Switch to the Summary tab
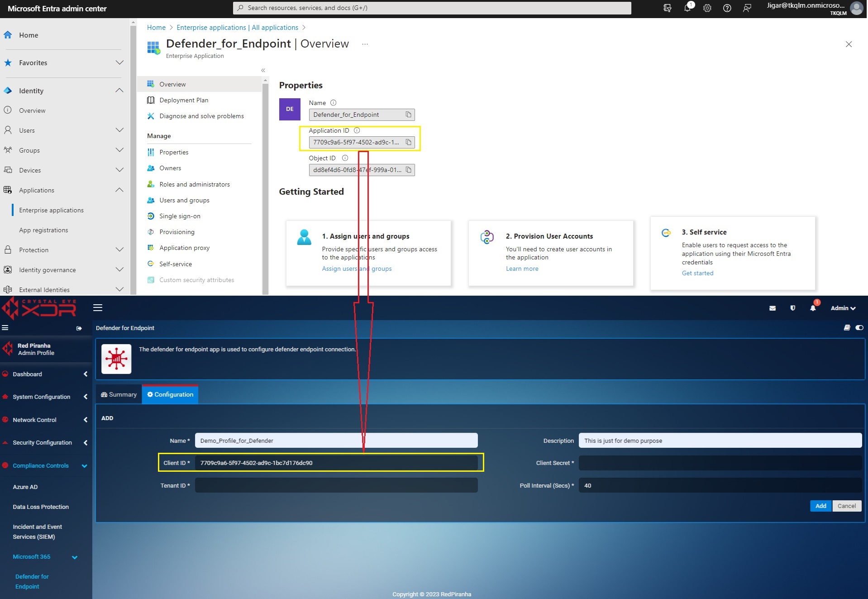 [x=119, y=394]
